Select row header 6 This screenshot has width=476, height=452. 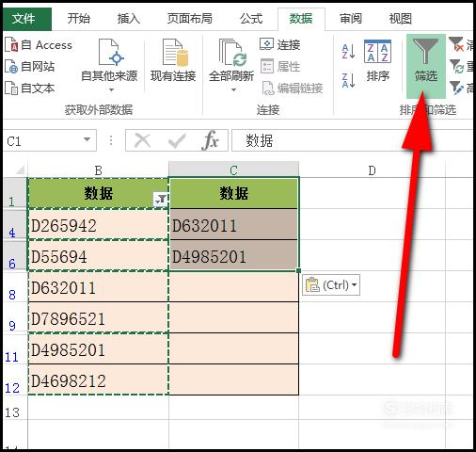pyautogui.click(x=15, y=256)
